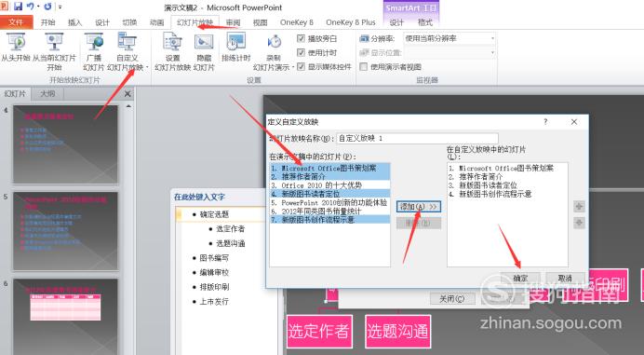Switch to Slides pane tab
The image size is (644, 355).
tap(15, 94)
